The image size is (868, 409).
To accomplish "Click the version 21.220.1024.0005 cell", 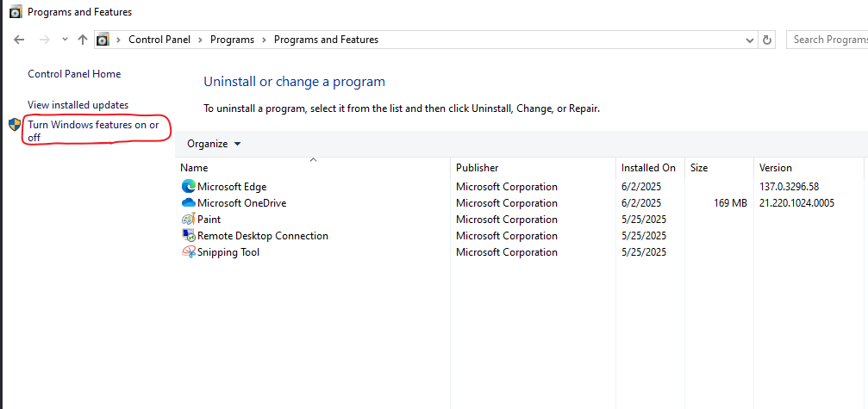I will click(796, 203).
